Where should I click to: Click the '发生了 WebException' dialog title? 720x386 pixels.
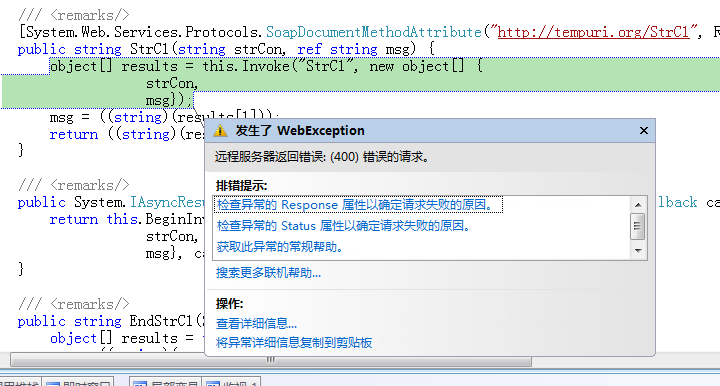(x=300, y=131)
